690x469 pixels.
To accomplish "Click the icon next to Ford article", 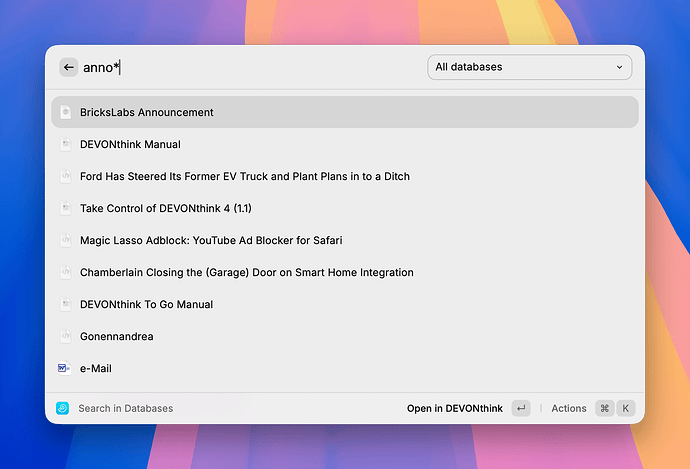I will point(64,176).
